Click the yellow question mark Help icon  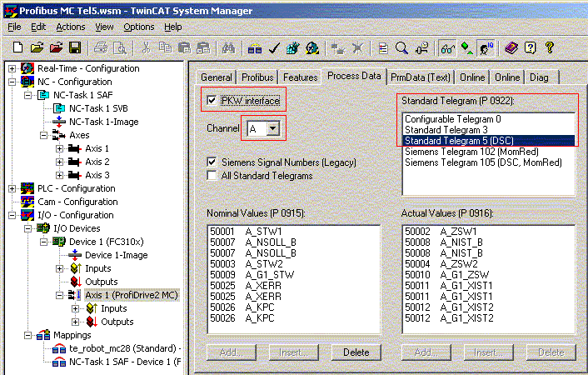tap(550, 47)
